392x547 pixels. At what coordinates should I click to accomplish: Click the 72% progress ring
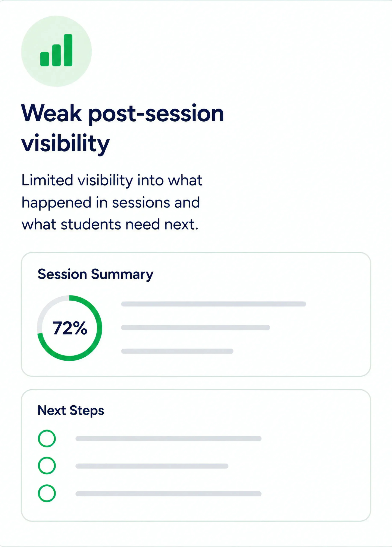coord(69,328)
